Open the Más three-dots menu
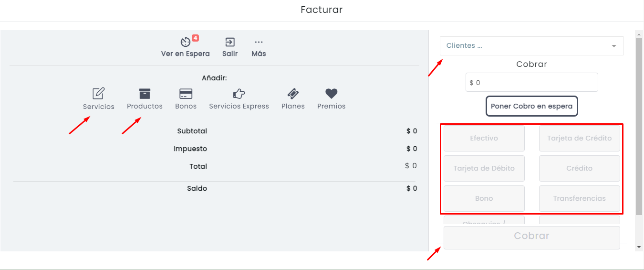The height and width of the screenshot is (270, 644). coord(259,42)
